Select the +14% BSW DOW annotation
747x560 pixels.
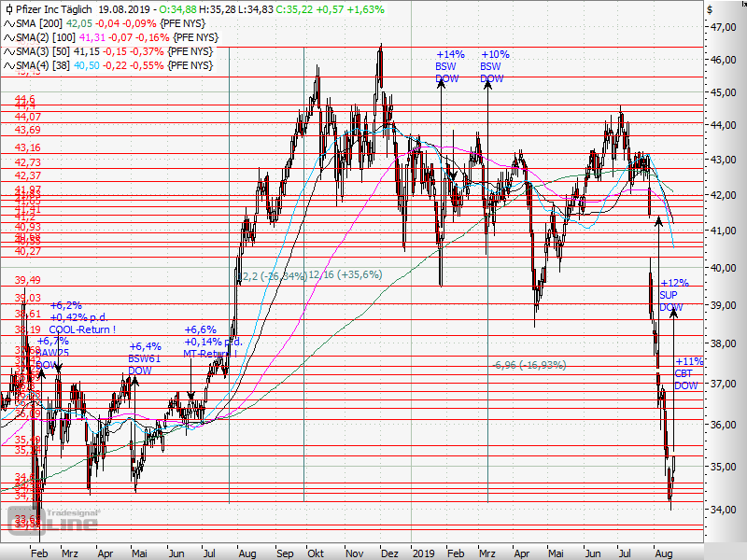coord(448,66)
